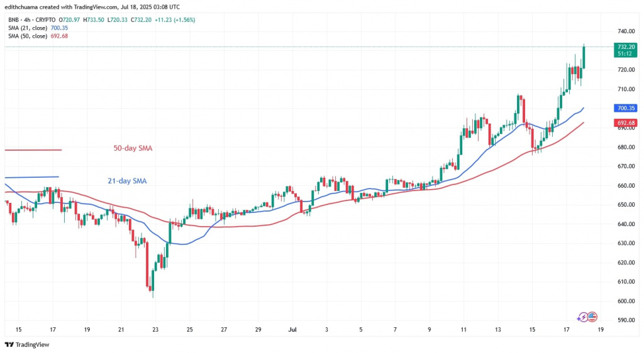Click the US flag economic event icon
This screenshot has width=644, height=353.
click(x=591, y=318)
